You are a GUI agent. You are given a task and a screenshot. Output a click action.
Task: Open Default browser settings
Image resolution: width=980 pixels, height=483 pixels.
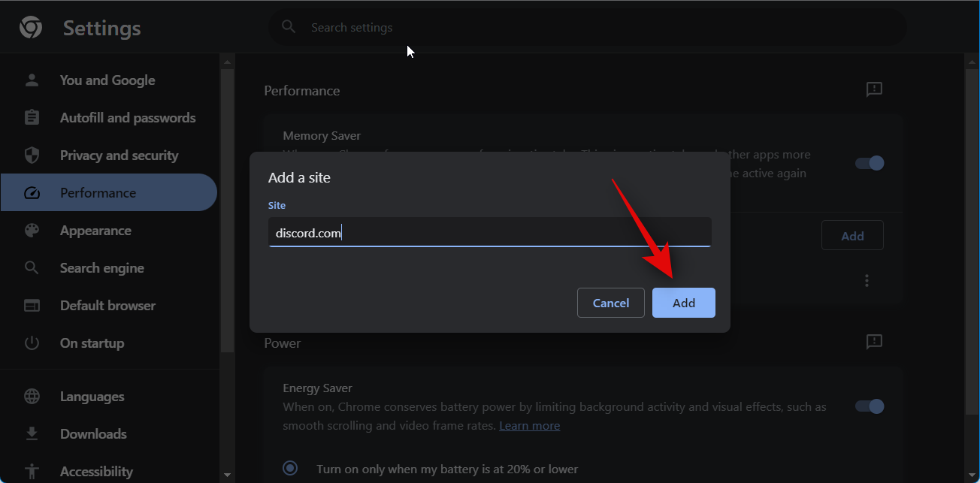pyautogui.click(x=108, y=306)
